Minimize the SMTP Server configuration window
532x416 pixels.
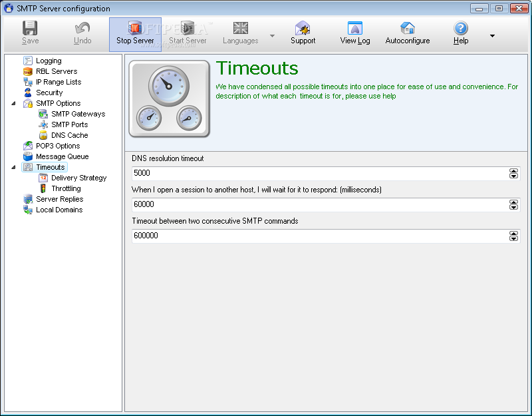tap(479, 8)
